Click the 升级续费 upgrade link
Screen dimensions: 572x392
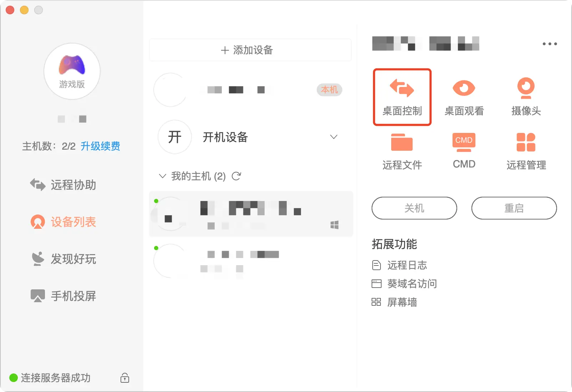(x=100, y=146)
